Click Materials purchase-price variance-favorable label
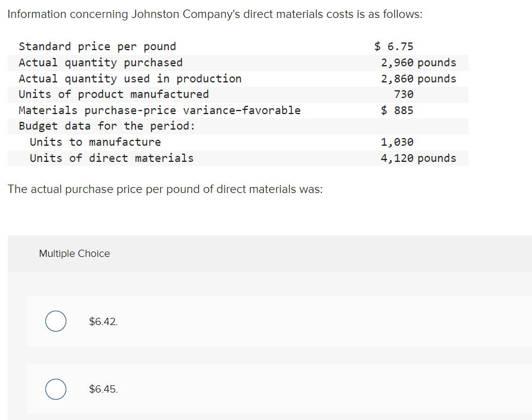 tap(159, 111)
